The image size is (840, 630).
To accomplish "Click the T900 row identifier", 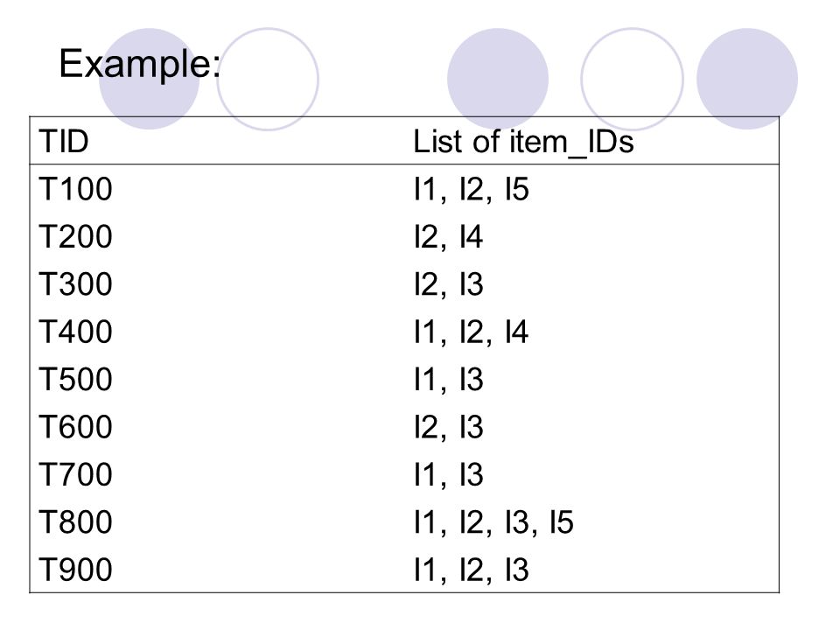I will [x=75, y=570].
